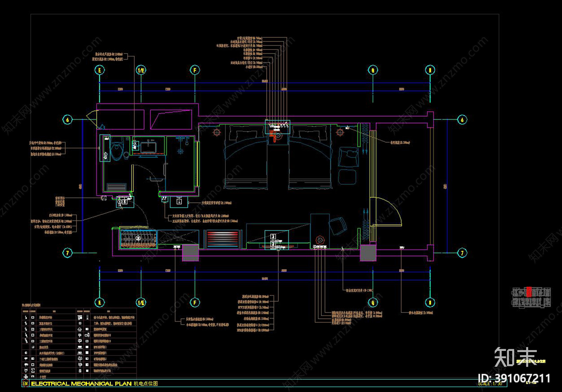
Task: Pick the bottom grid bubble labeled E
Action: click(100, 303)
